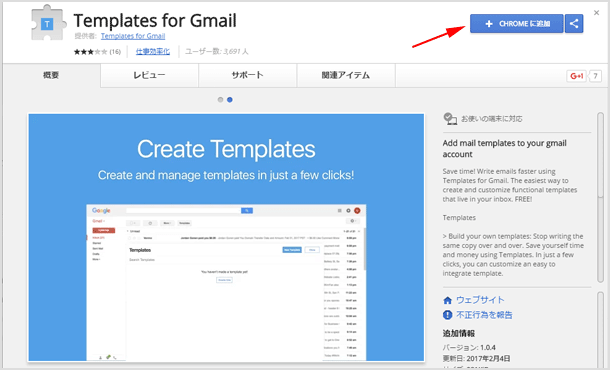The height and width of the screenshot is (370, 610).
Task: Click the home icon beside ウェブサイト
Action: (447, 300)
